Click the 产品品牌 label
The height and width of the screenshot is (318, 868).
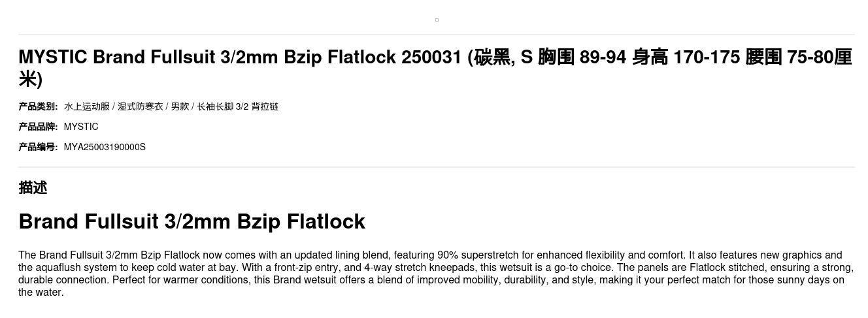38,127
